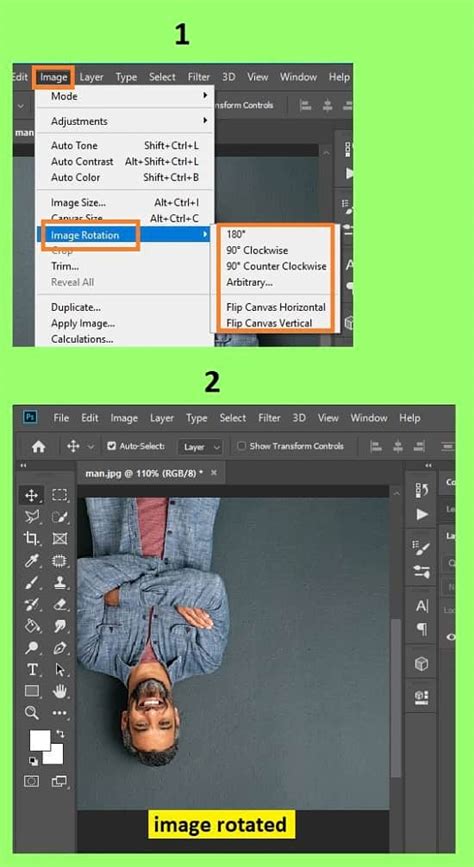474x867 pixels.
Task: Expand the tools panel double-arrow
Action: pos(23,466)
